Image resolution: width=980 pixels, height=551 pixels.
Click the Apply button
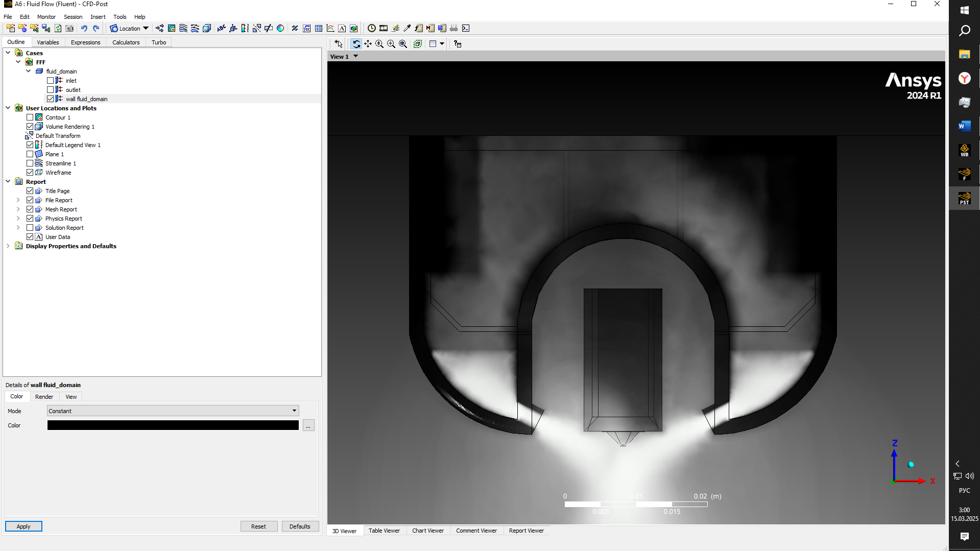click(x=23, y=526)
